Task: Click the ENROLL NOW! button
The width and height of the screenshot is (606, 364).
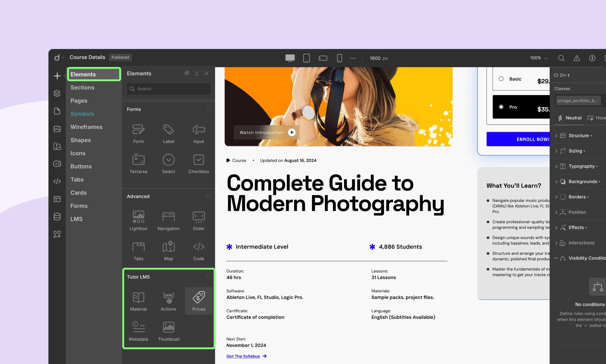Action: 518,139
